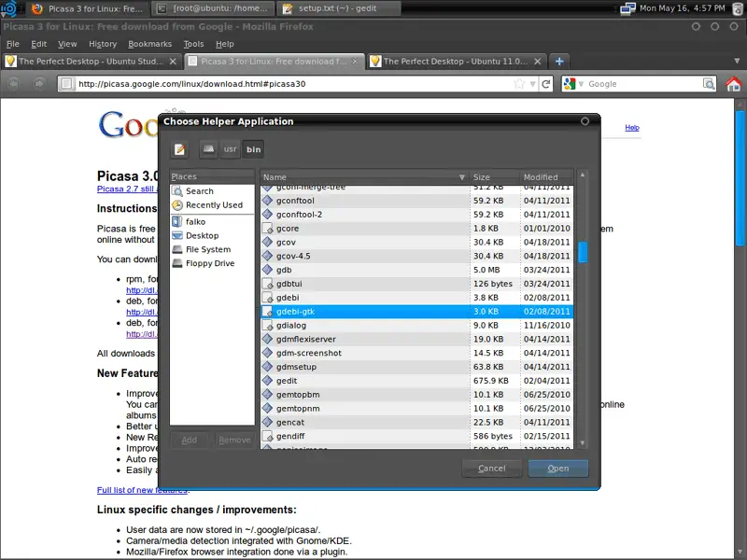747x560 pixels.
Task: Click the bookmark star in the URL bar
Action: click(519, 84)
